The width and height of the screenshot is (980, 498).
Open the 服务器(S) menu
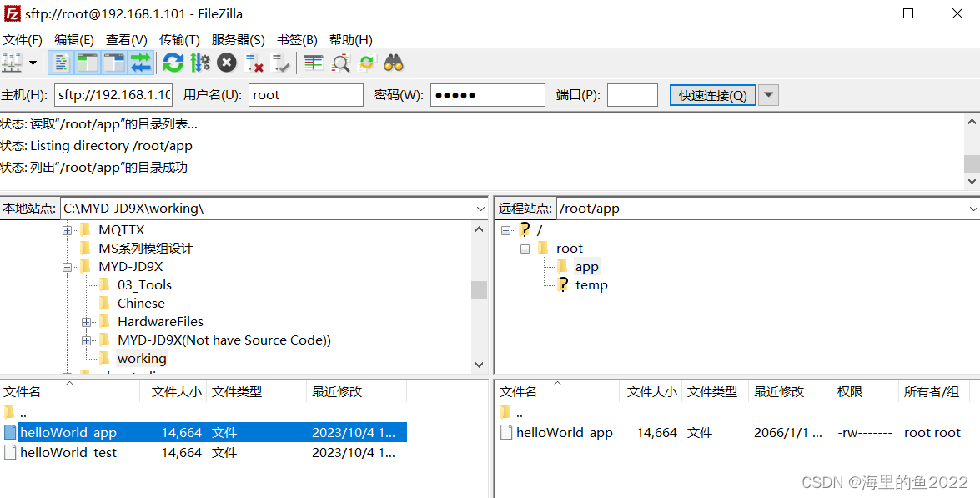[x=236, y=39]
